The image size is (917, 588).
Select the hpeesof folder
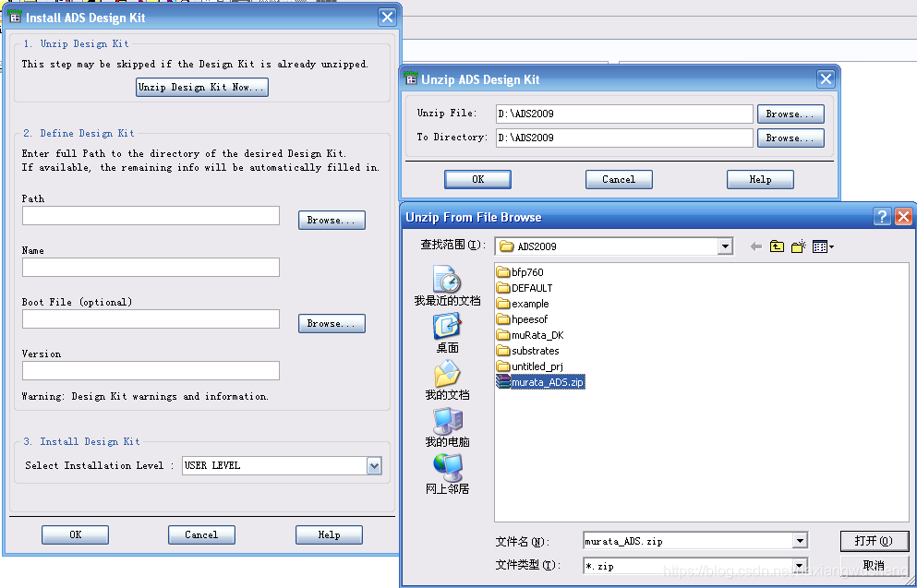pyautogui.click(x=523, y=319)
